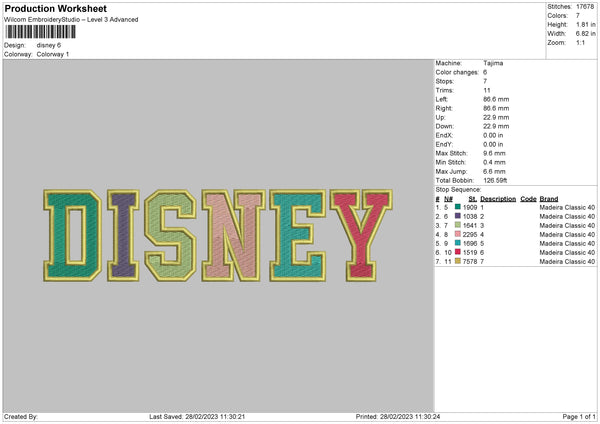
Task: Select the light green swatch 1641
Action: coord(458,225)
